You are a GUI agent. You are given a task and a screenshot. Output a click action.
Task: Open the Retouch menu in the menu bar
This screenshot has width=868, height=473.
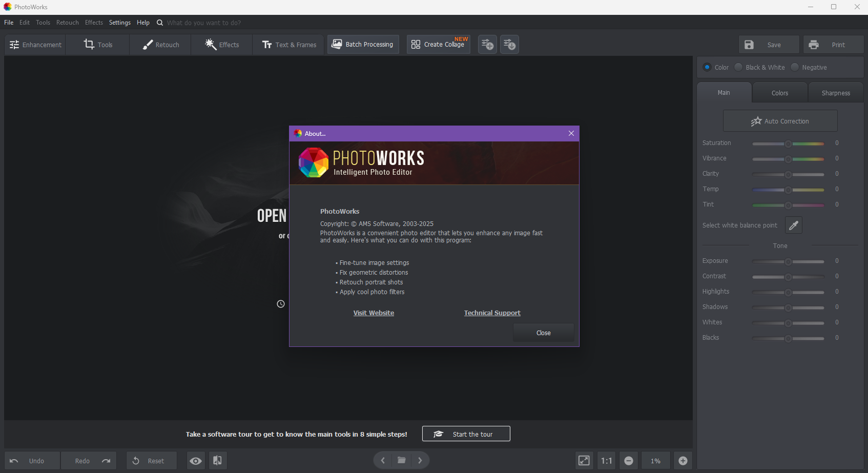(68, 23)
